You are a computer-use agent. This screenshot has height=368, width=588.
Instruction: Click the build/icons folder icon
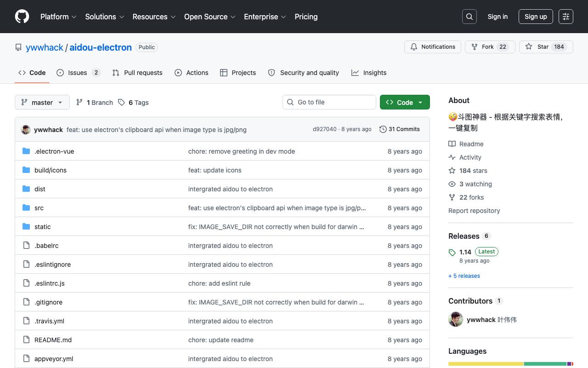pyautogui.click(x=26, y=170)
